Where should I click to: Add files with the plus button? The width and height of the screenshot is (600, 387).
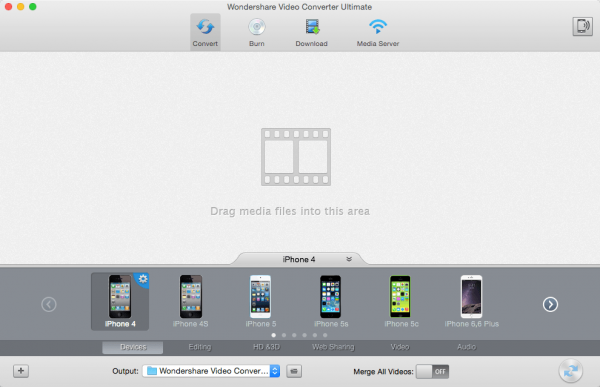coord(21,371)
